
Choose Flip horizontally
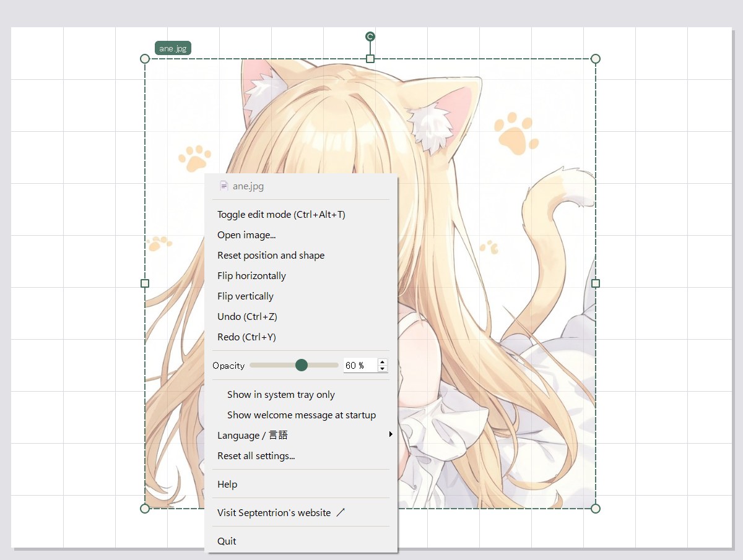[301, 276]
